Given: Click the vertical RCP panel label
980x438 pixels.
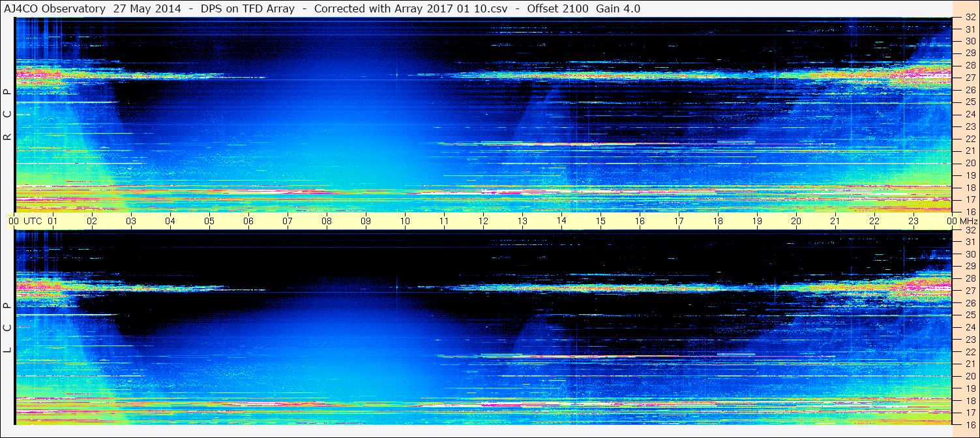Looking at the screenshot, I should point(7,115).
